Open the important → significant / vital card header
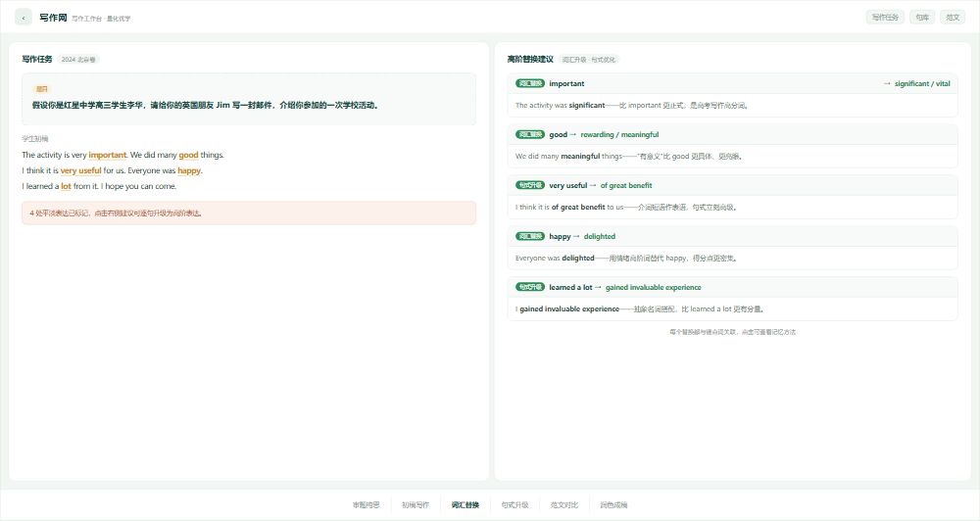Screen dimensions: 980x521 tap(732, 83)
